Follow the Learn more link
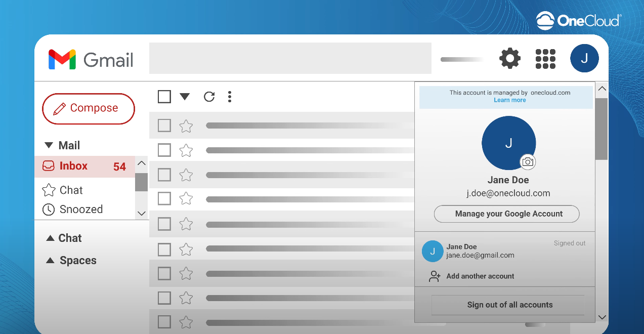This screenshot has width=644, height=334. pyautogui.click(x=510, y=100)
